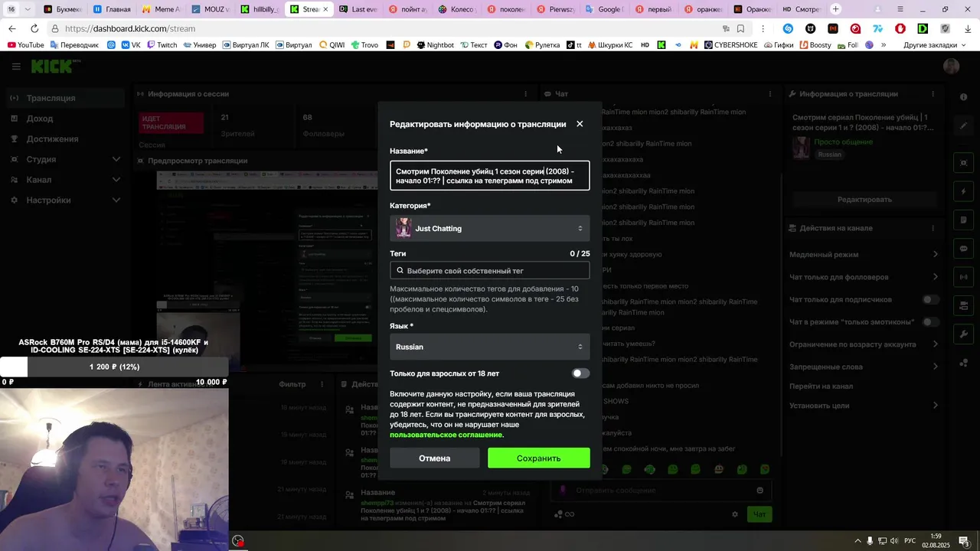The image size is (980, 551).
Task: Expand Запрещенные слова option
Action: pos(864,367)
